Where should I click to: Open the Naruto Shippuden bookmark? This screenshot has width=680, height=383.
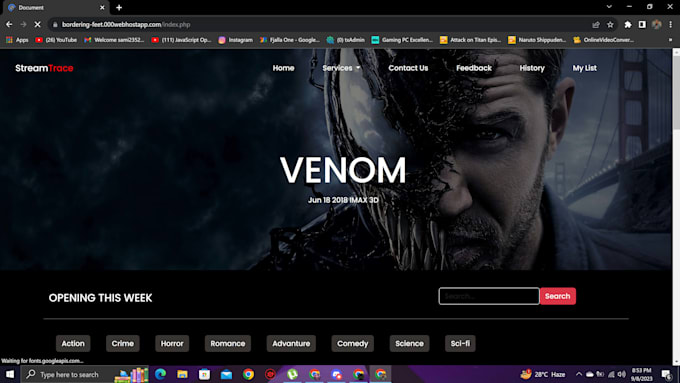[x=537, y=40]
